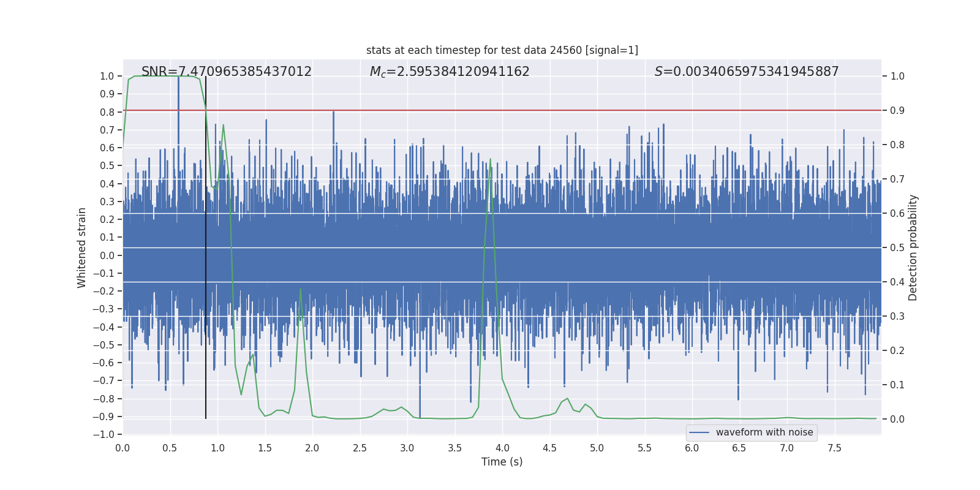Click the 0.9 tick on right probability axis
The image size is (980, 490).
pyautogui.click(x=897, y=110)
